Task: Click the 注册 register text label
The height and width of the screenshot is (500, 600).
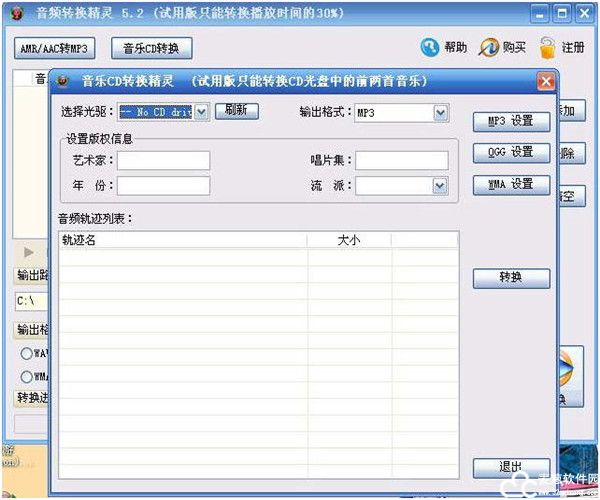Action: tap(573, 47)
